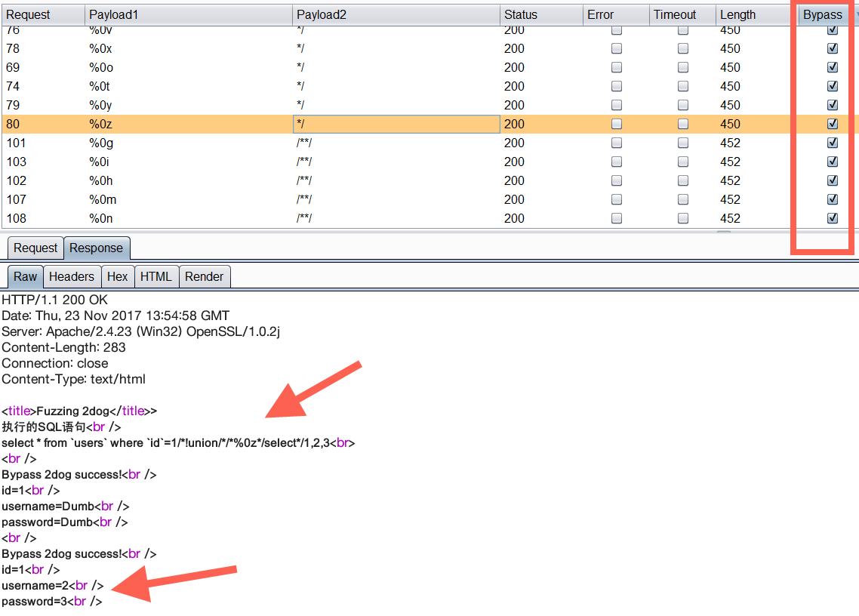This screenshot has width=859, height=616.
Task: Switch to the Render view
Action: point(205,276)
